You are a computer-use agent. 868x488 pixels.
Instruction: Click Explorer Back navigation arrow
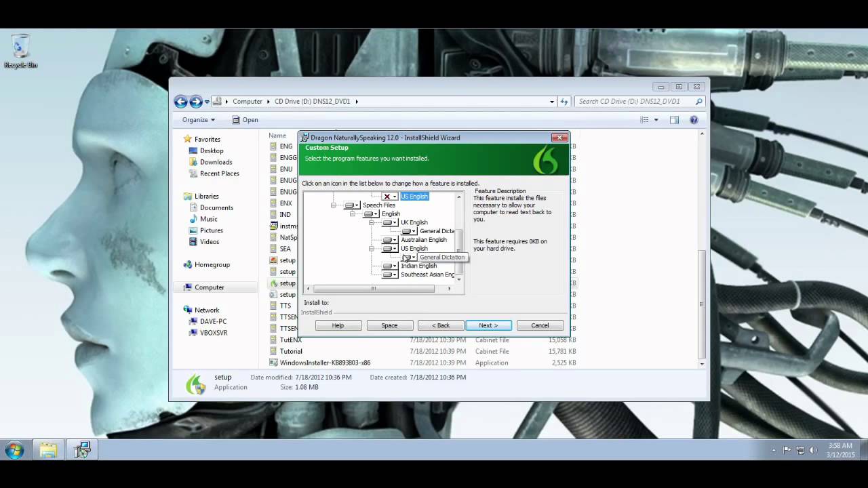click(x=181, y=102)
